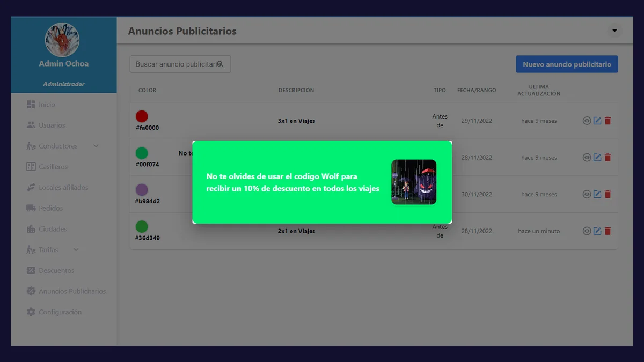This screenshot has width=644, height=362.
Task: Open the top-right header dropdown arrow
Action: (614, 31)
